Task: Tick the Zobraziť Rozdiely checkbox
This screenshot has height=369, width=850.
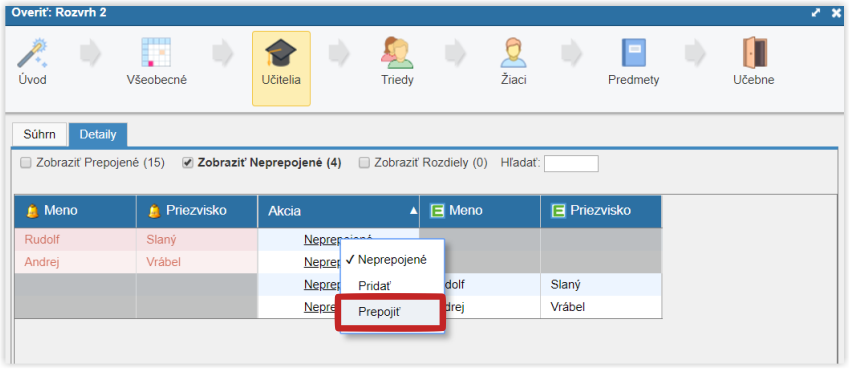Action: pyautogui.click(x=364, y=163)
